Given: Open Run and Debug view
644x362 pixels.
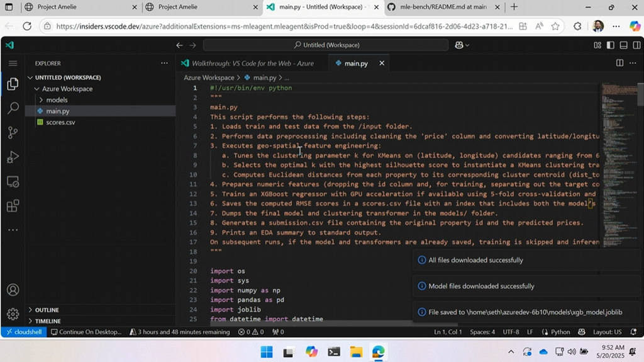Looking at the screenshot, I should coord(13,157).
